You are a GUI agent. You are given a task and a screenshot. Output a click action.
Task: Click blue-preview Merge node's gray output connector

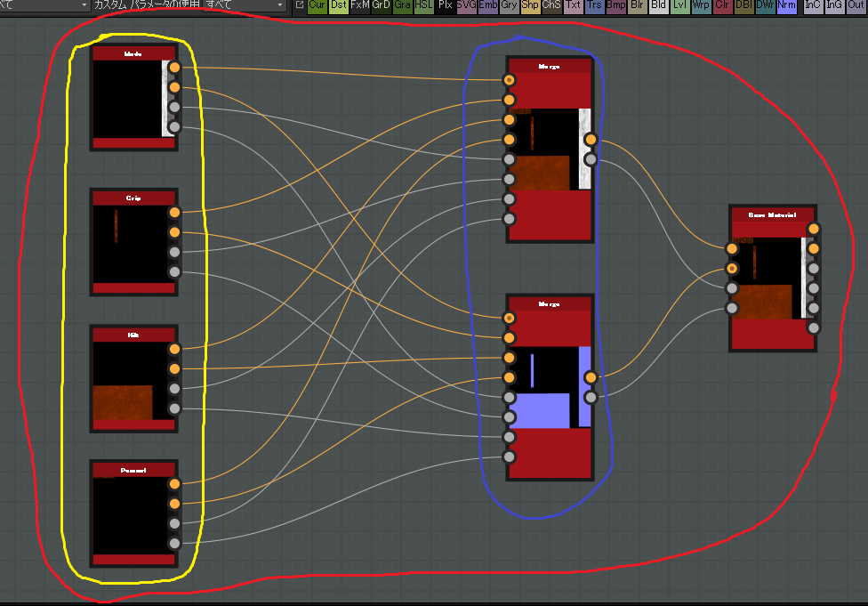coord(591,397)
